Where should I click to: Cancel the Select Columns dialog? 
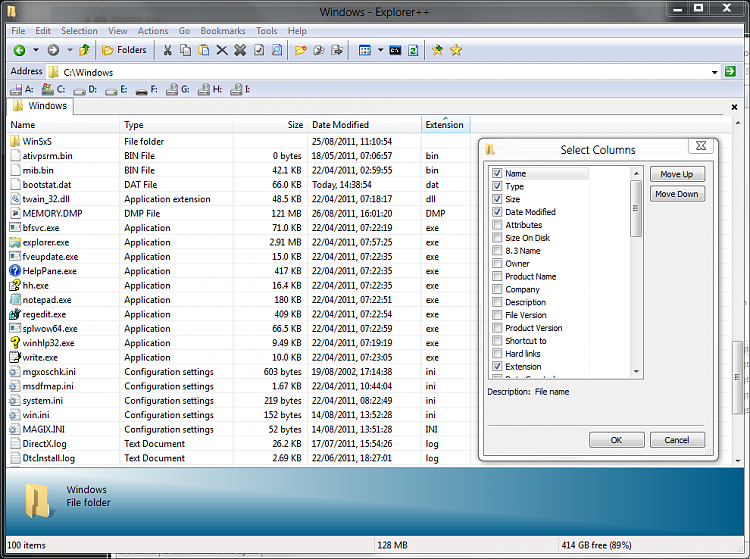point(677,440)
